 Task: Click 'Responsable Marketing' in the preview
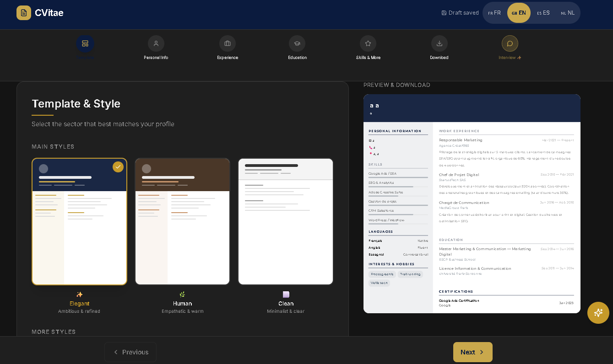click(x=461, y=140)
